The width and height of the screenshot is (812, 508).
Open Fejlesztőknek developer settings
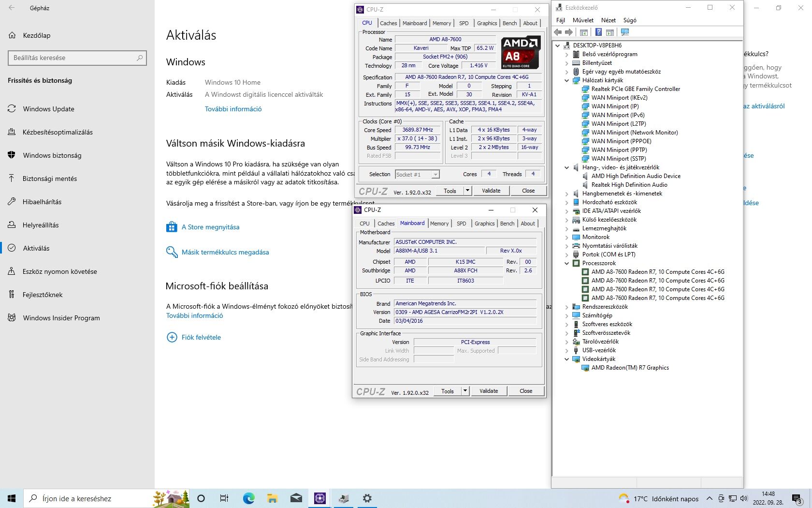click(35, 295)
